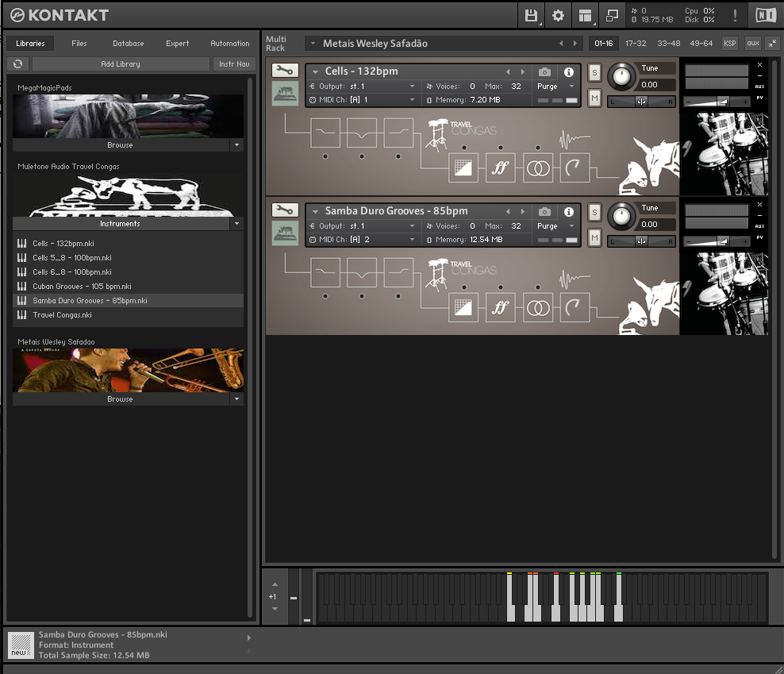Close the Samba Duro Grooves instrument
This screenshot has width=784, height=674.
pyautogui.click(x=759, y=205)
